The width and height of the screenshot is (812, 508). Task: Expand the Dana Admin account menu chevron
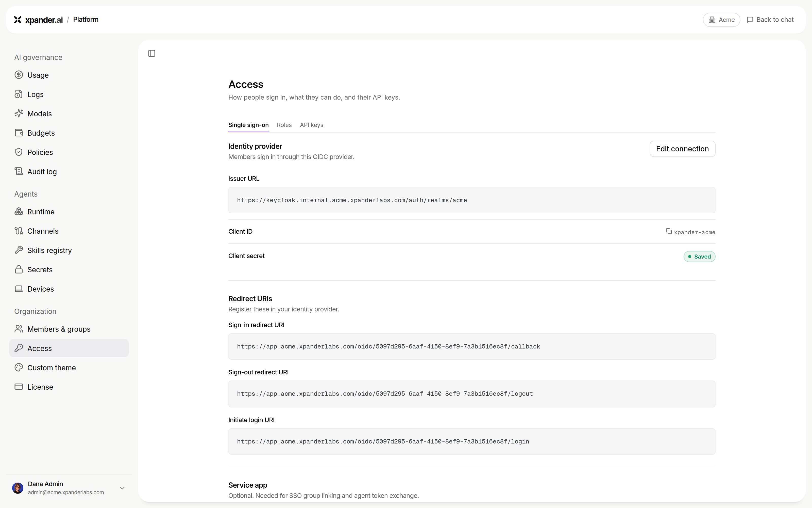pyautogui.click(x=123, y=488)
